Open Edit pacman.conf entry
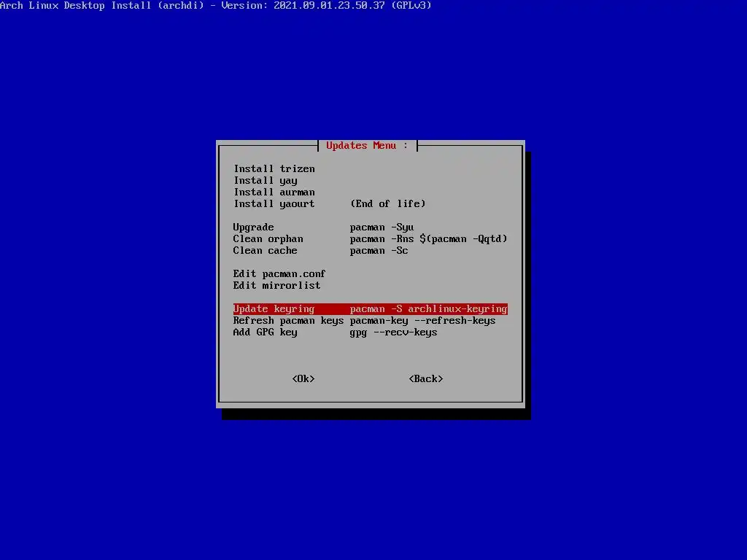This screenshot has width=747, height=560. (x=279, y=274)
